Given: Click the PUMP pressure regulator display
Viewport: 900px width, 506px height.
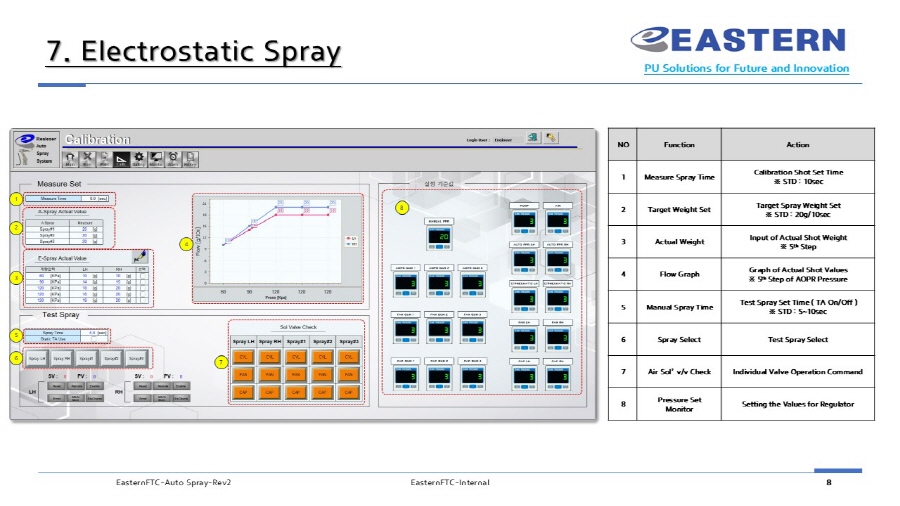Looking at the screenshot, I should click(x=525, y=222).
